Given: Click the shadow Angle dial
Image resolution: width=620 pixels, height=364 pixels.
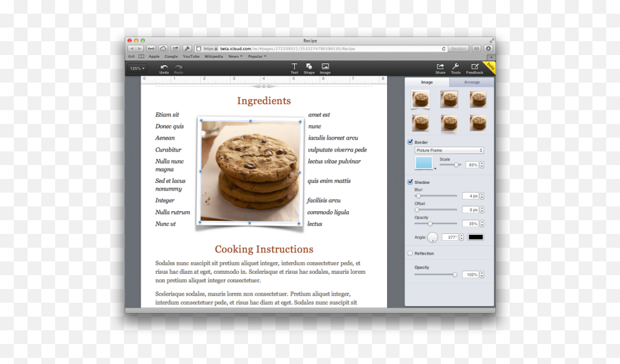Looking at the screenshot, I should point(433,237).
